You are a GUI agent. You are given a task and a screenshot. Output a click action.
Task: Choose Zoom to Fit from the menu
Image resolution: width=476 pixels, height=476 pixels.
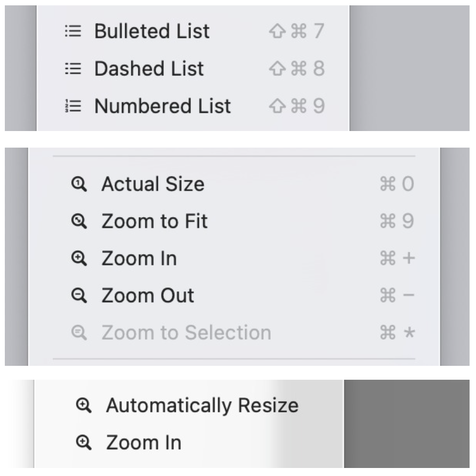[155, 221]
